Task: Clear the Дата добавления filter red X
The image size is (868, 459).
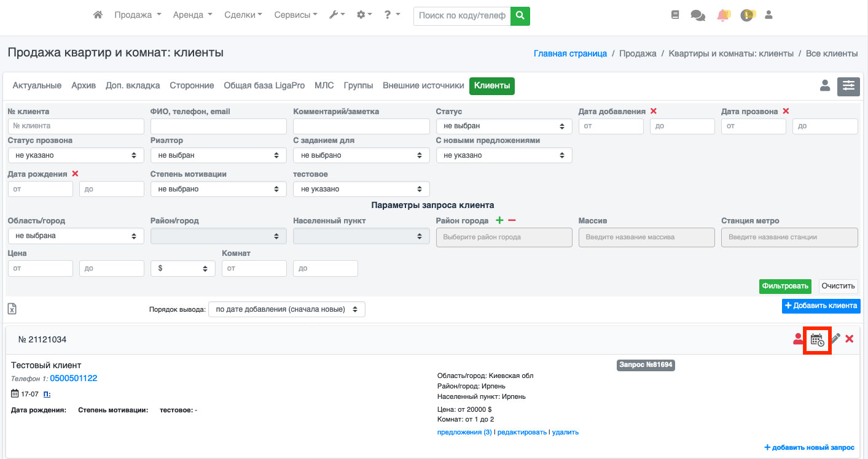Action: tap(654, 111)
